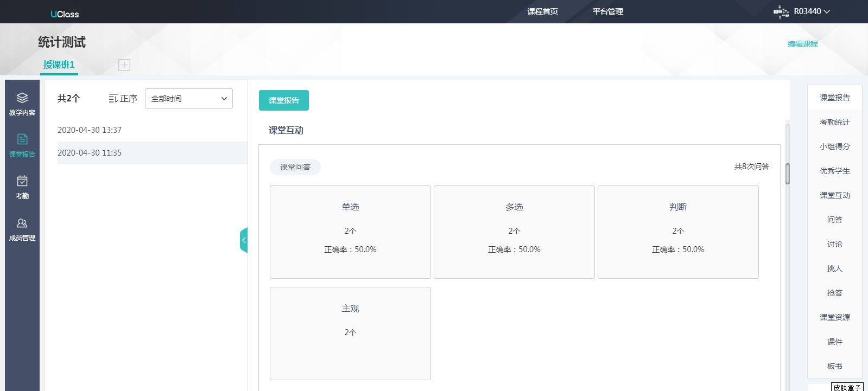Collapse the session list panel arrow
Viewport: 868px width, 391px height.
(244, 240)
